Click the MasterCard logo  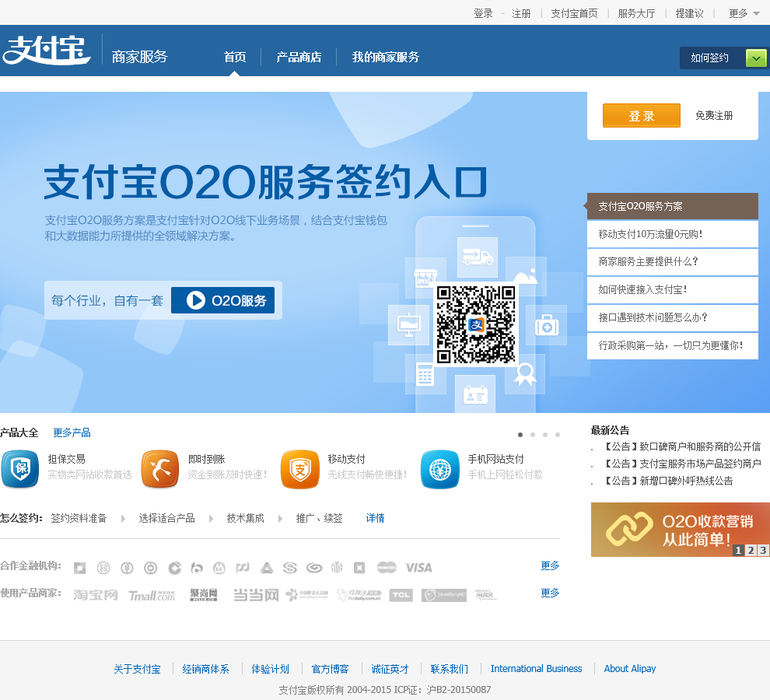point(387,568)
